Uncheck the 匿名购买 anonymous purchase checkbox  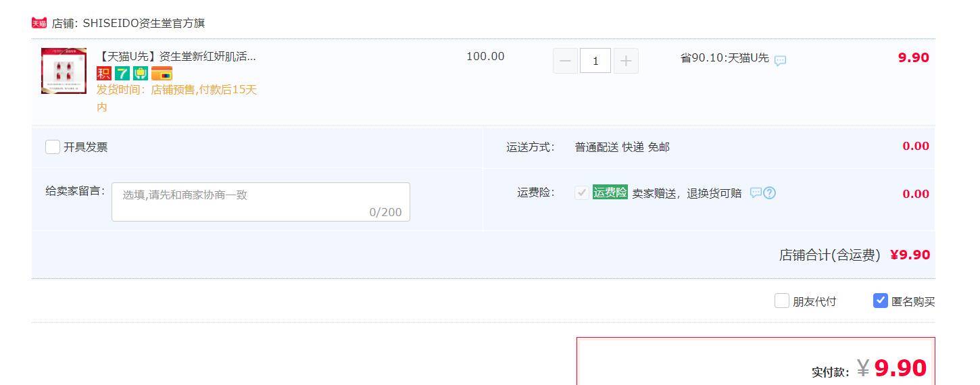point(880,301)
